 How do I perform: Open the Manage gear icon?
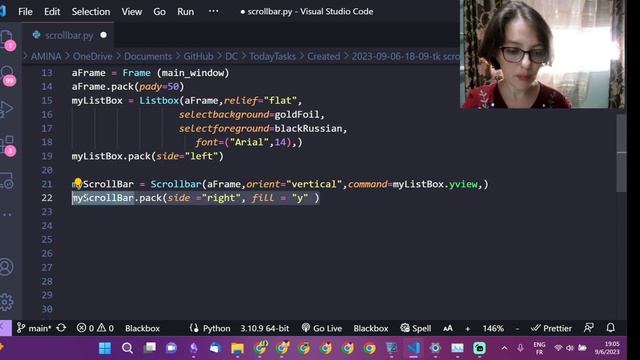point(7,302)
